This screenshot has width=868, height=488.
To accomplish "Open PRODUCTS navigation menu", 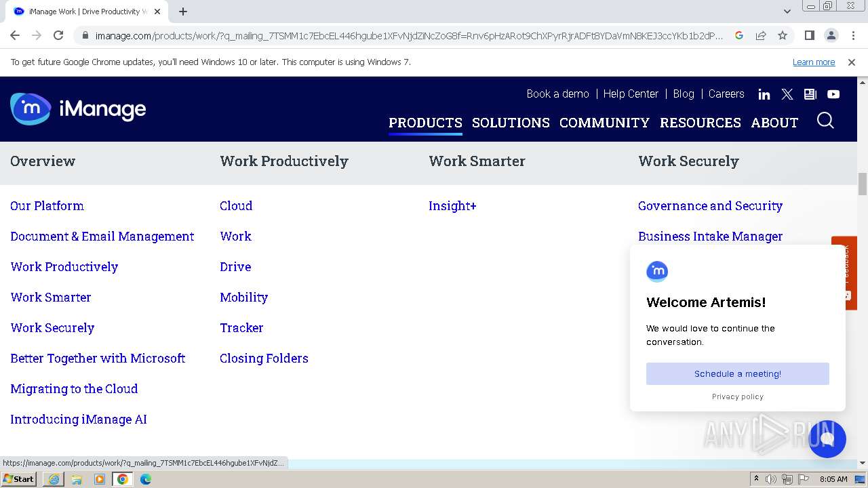I will click(425, 123).
